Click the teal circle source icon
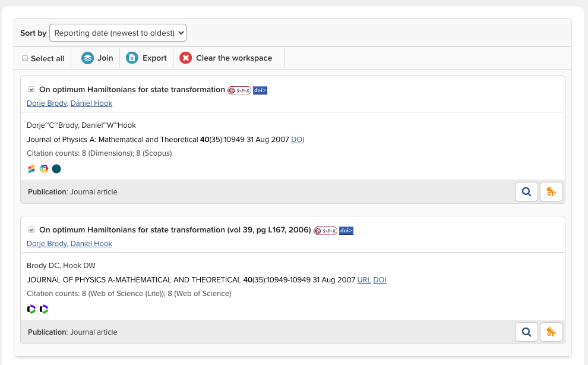This screenshot has height=365, width=588. coord(56,169)
